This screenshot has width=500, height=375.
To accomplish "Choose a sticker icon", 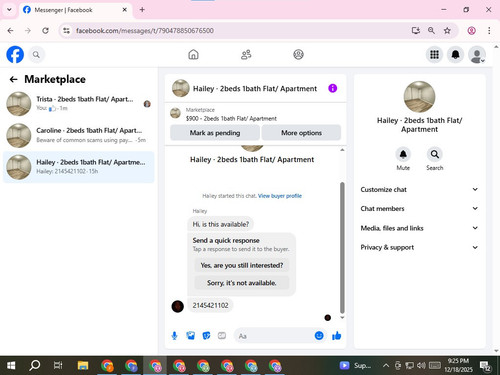I will click(x=206, y=336).
